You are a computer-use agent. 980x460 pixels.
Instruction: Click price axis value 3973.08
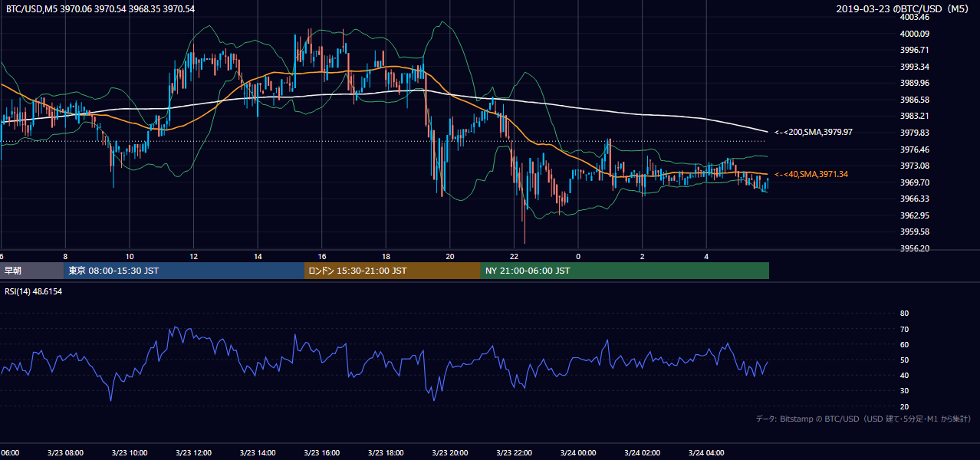(915, 166)
